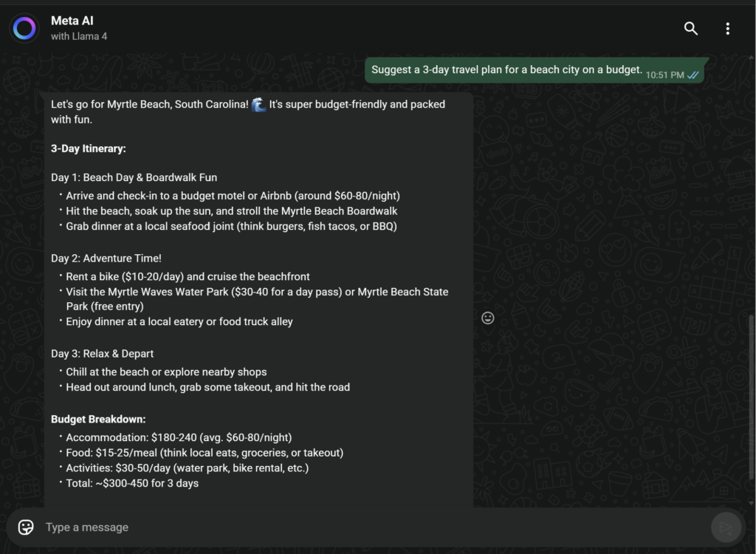This screenshot has height=554, width=756.
Task: Open chat info via the "Meta AI" title
Action: point(72,21)
